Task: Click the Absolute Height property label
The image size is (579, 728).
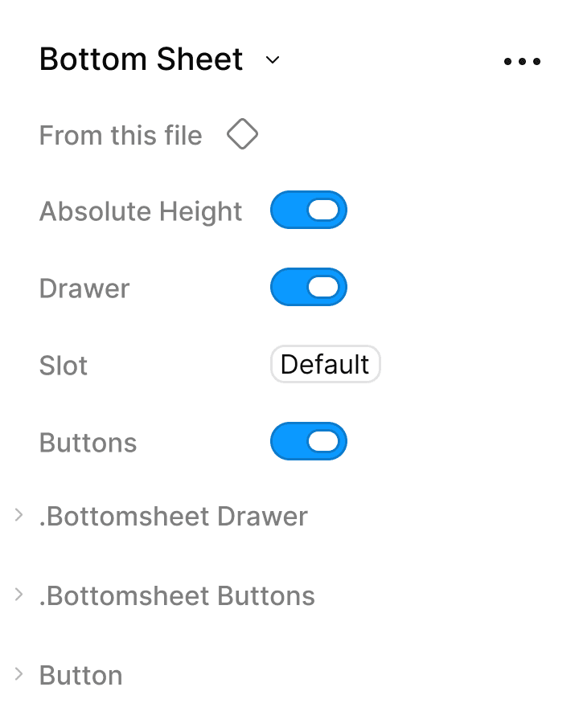Action: tap(141, 211)
